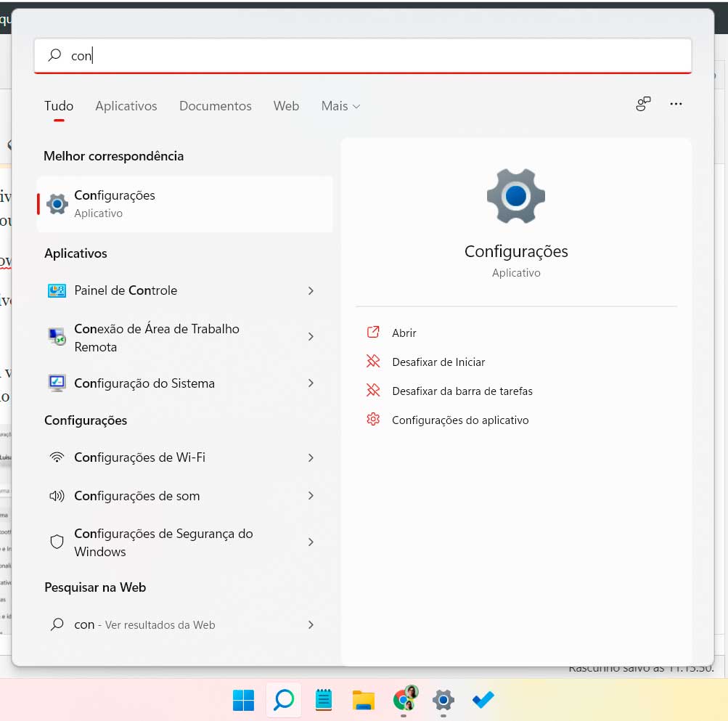Expand the web search 'con' result arrow

[311, 624]
